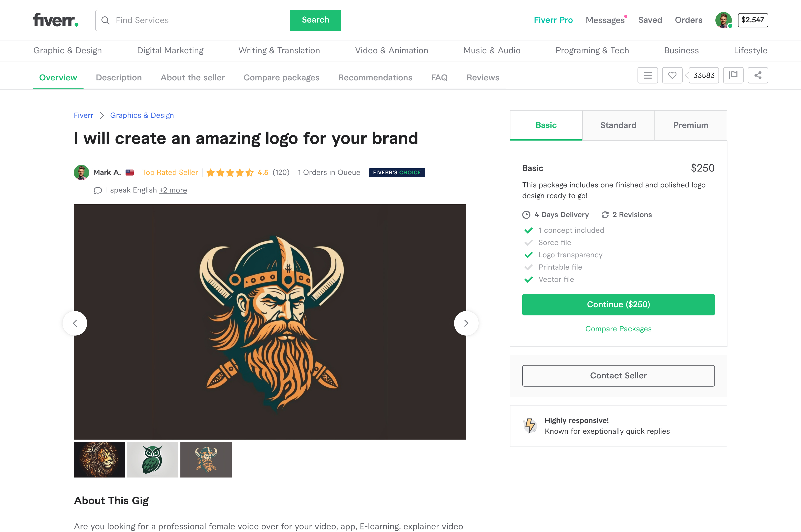Go to next gallery image arrow
This screenshot has height=532, width=801.
(x=466, y=323)
